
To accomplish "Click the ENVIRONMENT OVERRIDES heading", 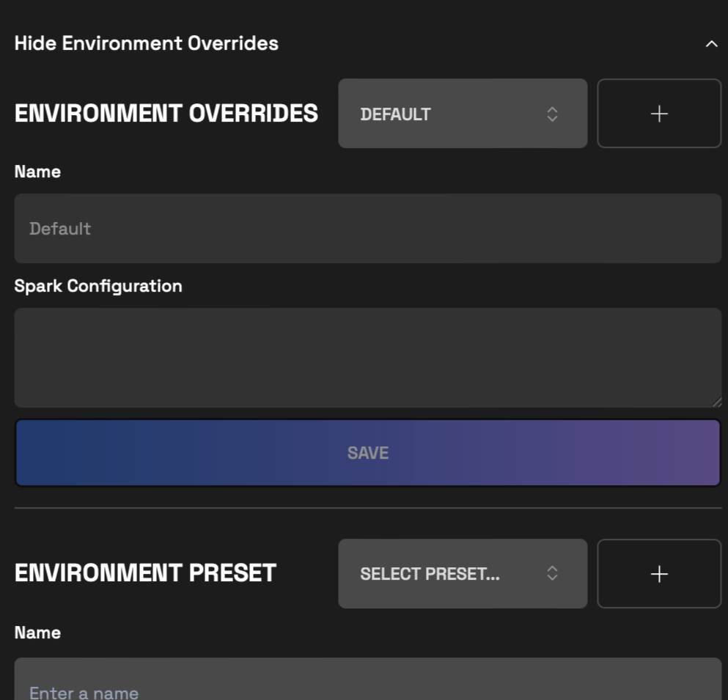I will pos(167,114).
